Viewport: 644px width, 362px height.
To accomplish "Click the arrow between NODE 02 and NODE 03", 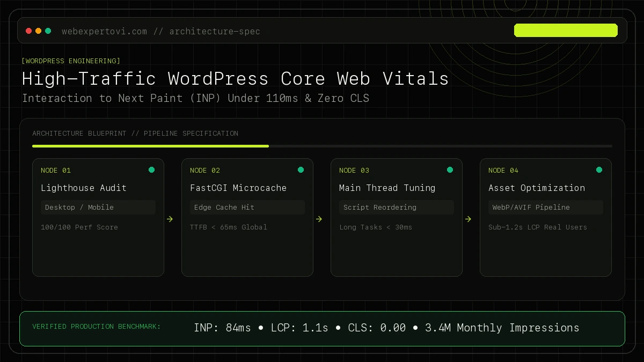I will [x=319, y=219].
